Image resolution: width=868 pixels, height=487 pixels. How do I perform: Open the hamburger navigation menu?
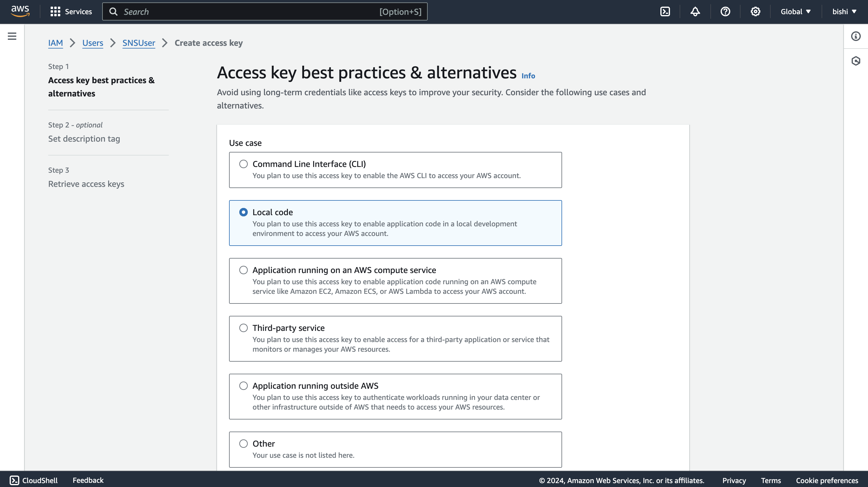[13, 36]
